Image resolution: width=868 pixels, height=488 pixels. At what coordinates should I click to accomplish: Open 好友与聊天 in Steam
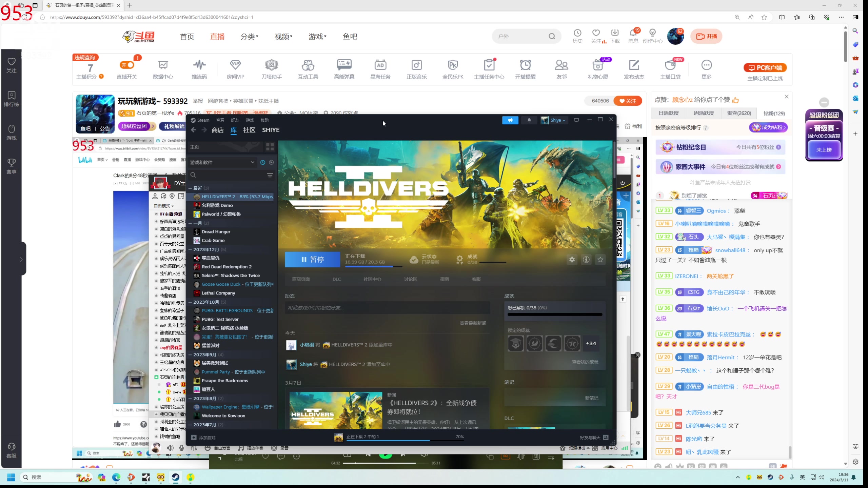click(x=594, y=438)
